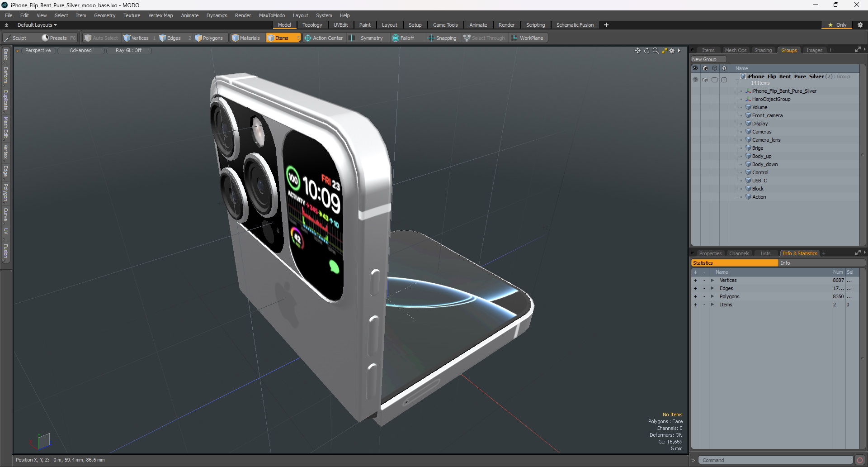Toggle the group's selectable checkbox
The image size is (868, 467).
(x=714, y=80)
